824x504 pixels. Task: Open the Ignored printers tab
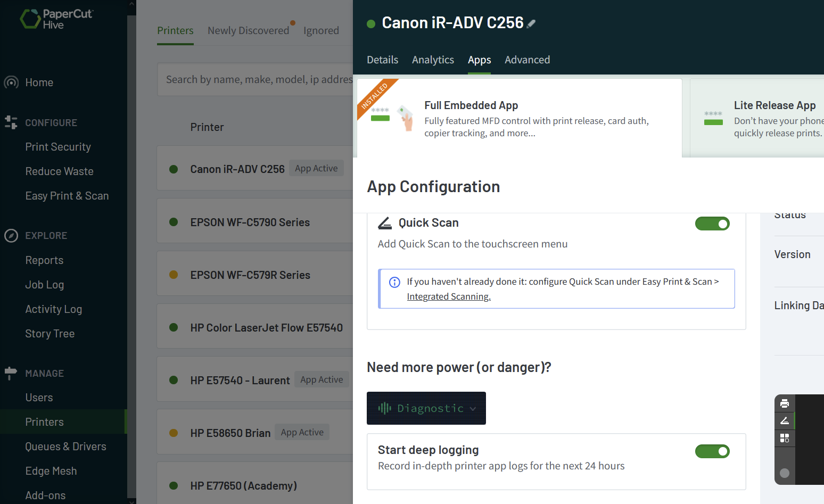(x=321, y=31)
